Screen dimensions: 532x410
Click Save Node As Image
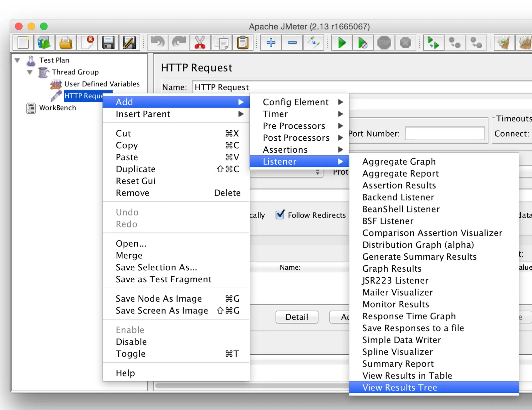click(176, 299)
